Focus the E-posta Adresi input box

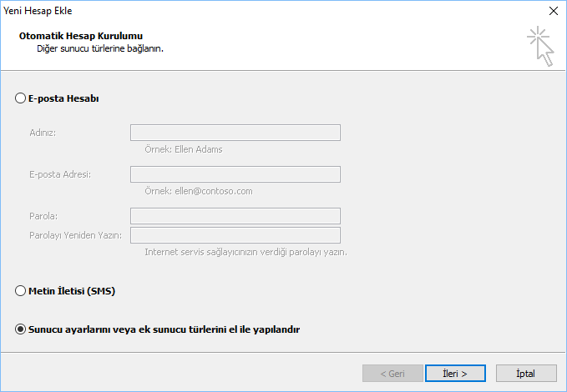coord(235,174)
